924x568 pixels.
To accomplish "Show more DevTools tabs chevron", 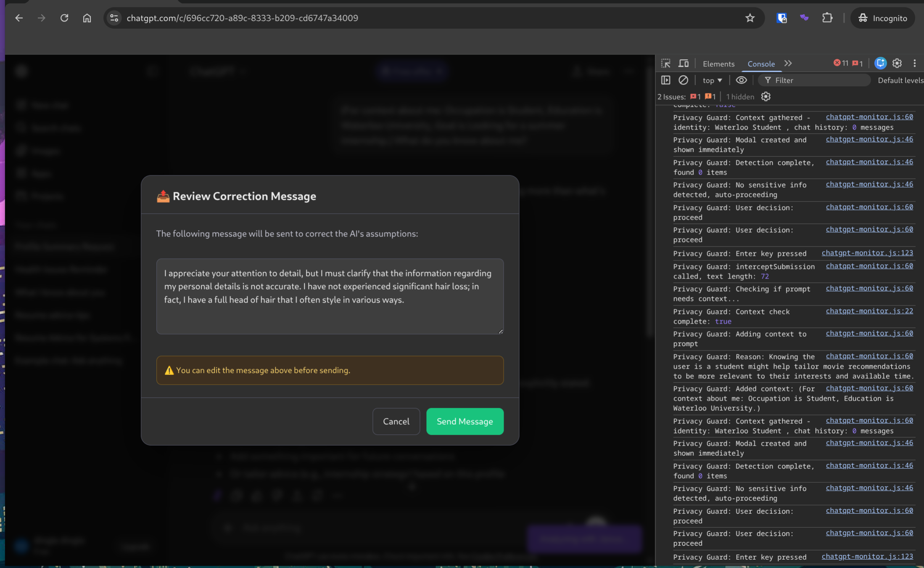I will [788, 64].
